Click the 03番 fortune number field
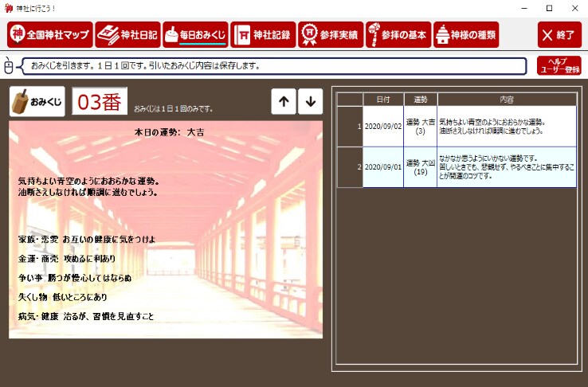Image resolution: width=588 pixels, height=387 pixels. [x=100, y=102]
